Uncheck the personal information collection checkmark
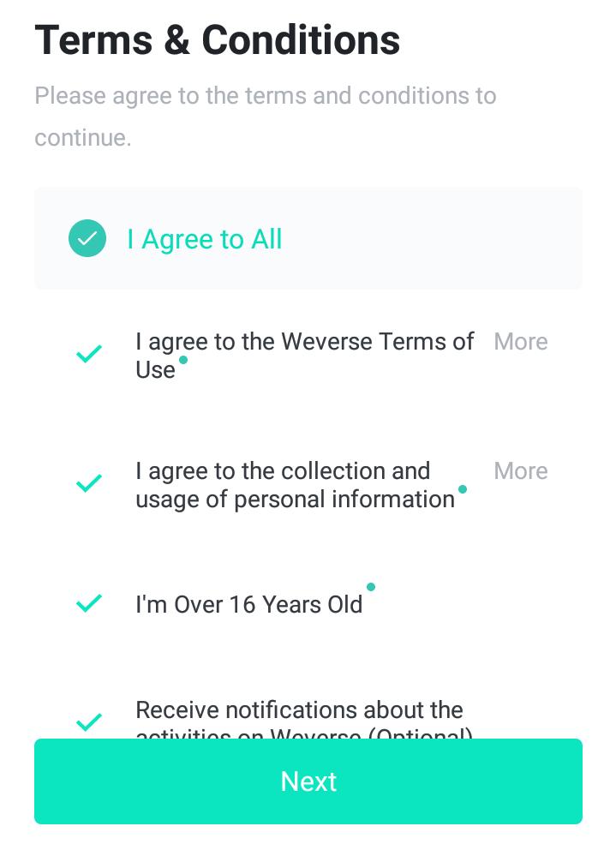Viewport: 616px width, 850px height. (89, 482)
